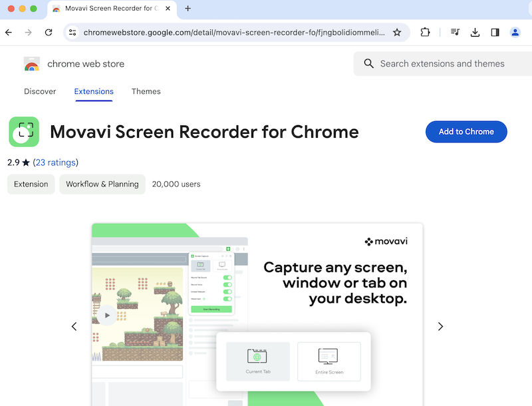
Task: Open the media control icon
Action: 455,32
